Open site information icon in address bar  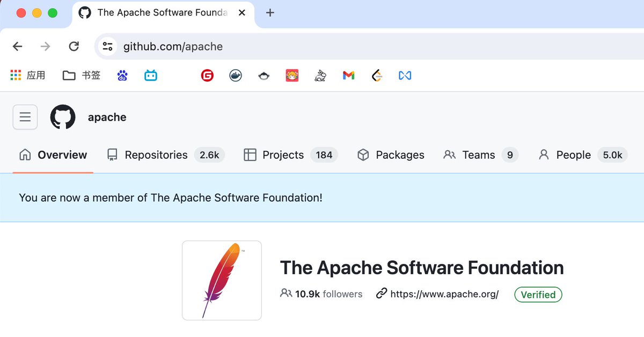click(107, 47)
